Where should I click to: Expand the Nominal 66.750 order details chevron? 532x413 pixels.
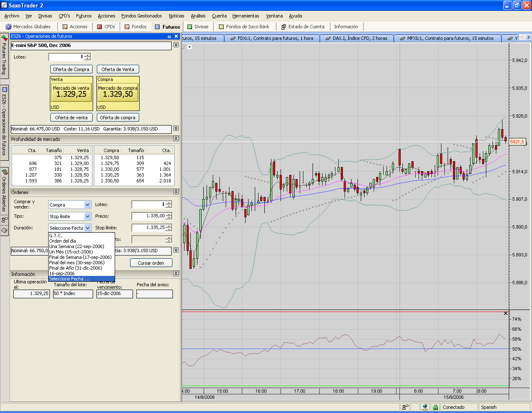(x=176, y=250)
